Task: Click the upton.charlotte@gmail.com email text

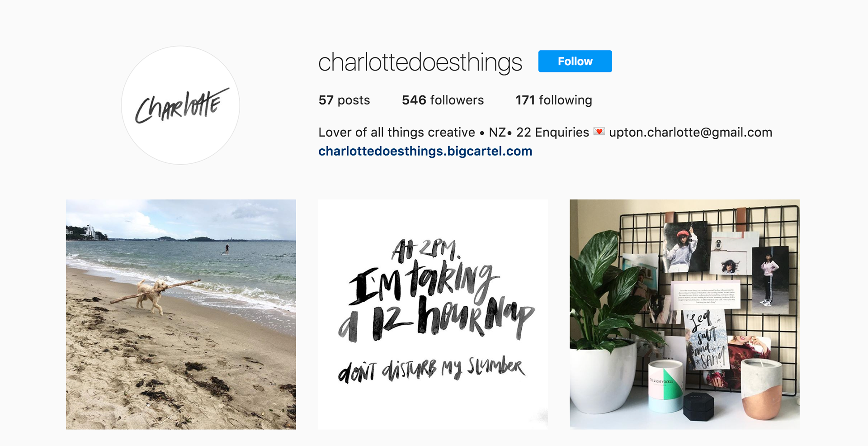Action: 691,132
